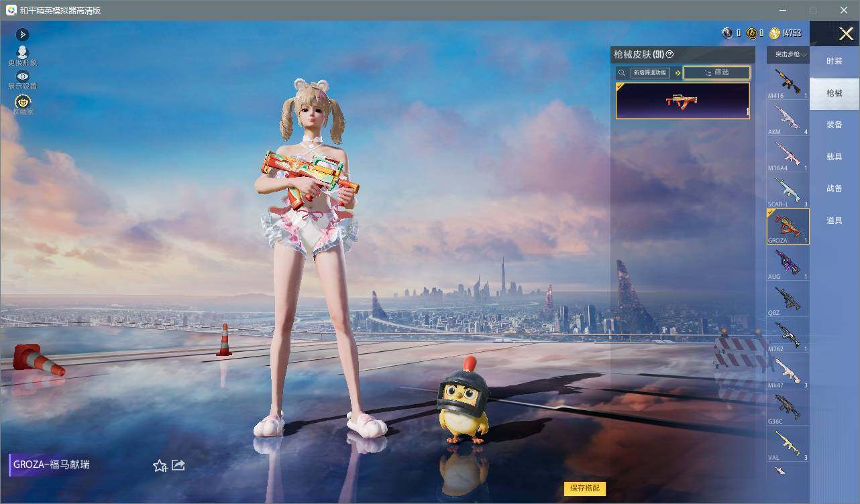Expand the 突击步枪 weapon type dropdown
This screenshot has height=504, width=860.
(788, 54)
